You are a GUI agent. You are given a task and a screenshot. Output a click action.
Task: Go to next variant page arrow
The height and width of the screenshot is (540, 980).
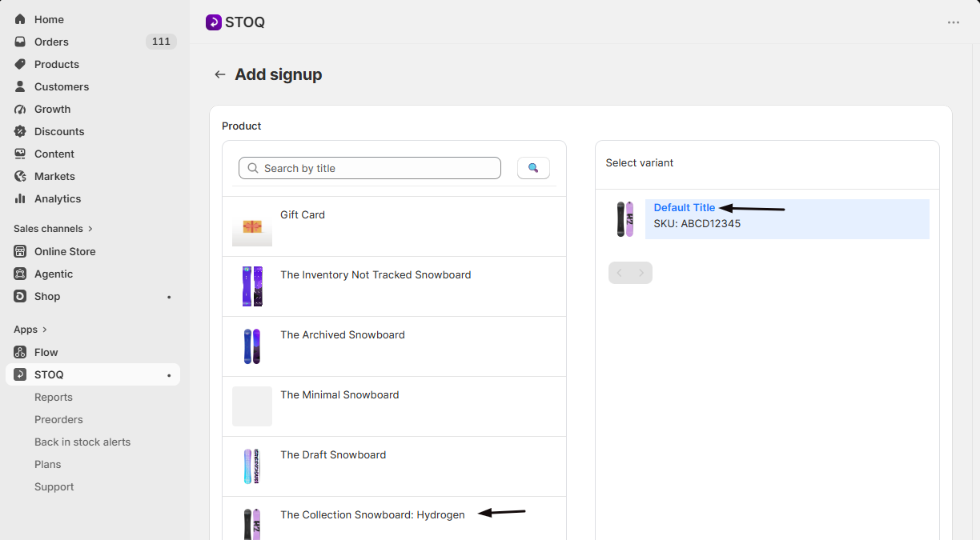point(641,273)
